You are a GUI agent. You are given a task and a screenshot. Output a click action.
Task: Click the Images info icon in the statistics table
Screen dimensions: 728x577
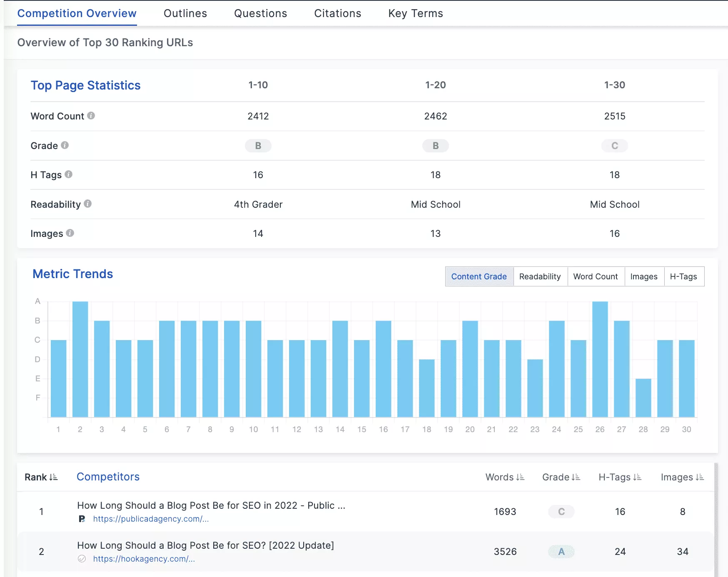(x=70, y=234)
